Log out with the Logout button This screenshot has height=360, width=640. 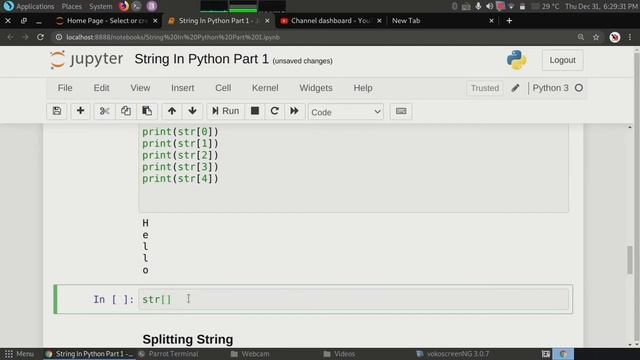[562, 60]
